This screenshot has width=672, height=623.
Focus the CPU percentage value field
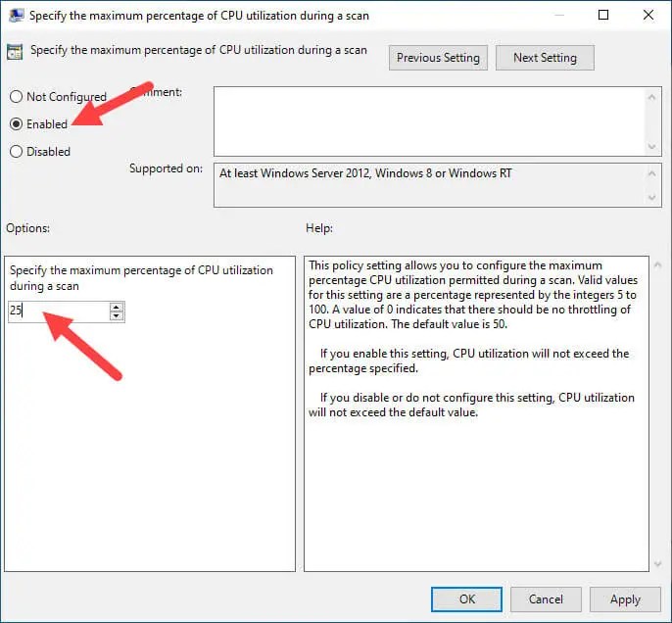pos(59,311)
